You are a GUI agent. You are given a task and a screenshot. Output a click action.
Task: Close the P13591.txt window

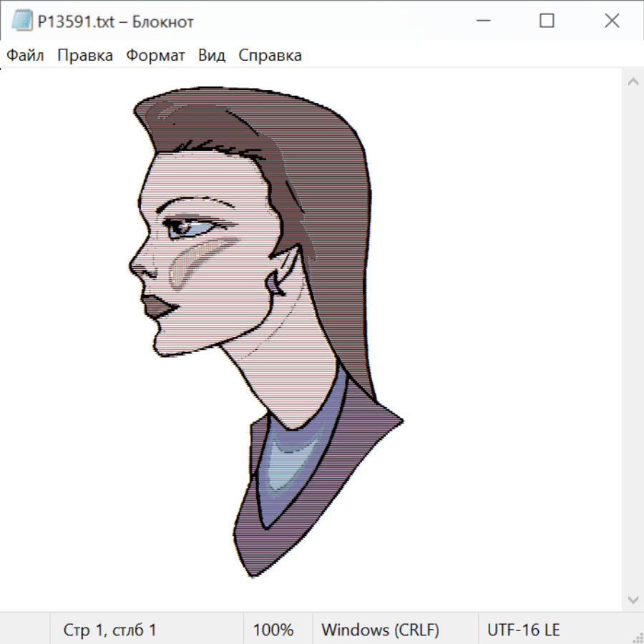612,21
